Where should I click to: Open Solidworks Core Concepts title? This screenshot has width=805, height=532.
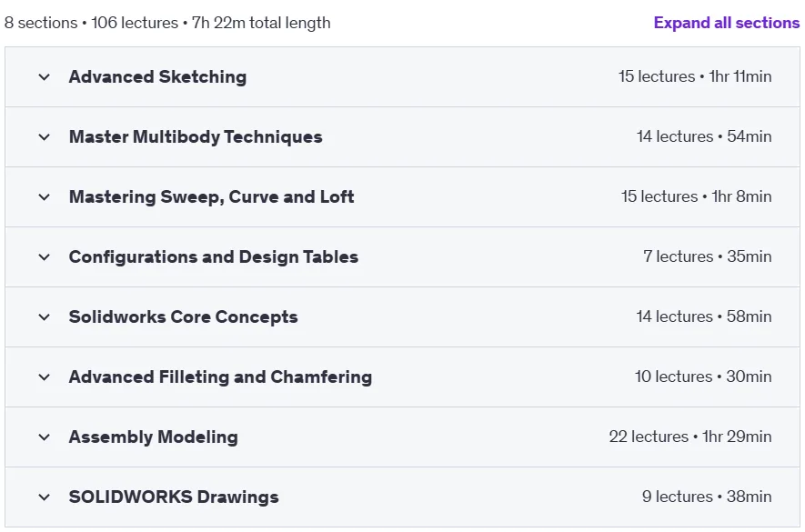(x=183, y=317)
